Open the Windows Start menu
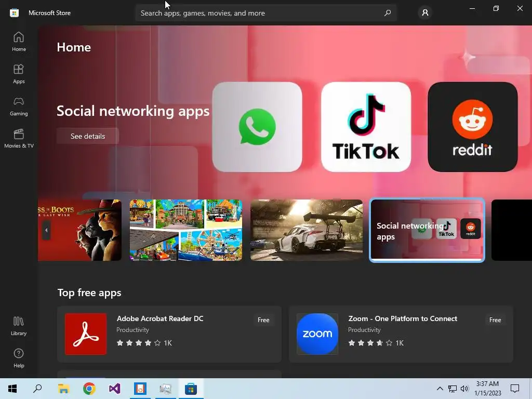Screen dimensions: 532x399 coord(12,389)
